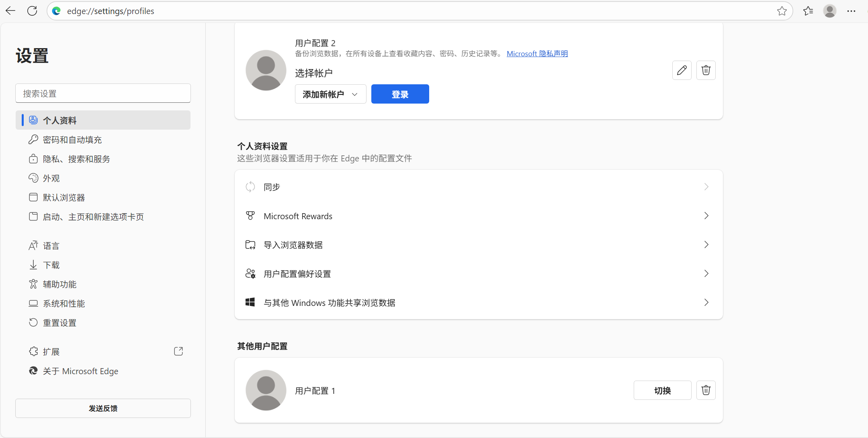
Task: Expand the Microsoft Rewards row
Action: point(478,216)
